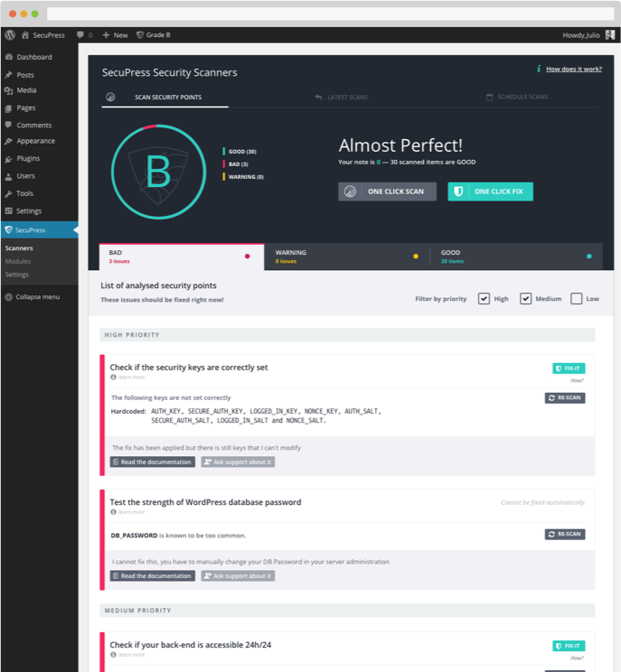This screenshot has width=621, height=672.
Task: Open the Comments icon in the sidebar
Action: (x=8, y=125)
